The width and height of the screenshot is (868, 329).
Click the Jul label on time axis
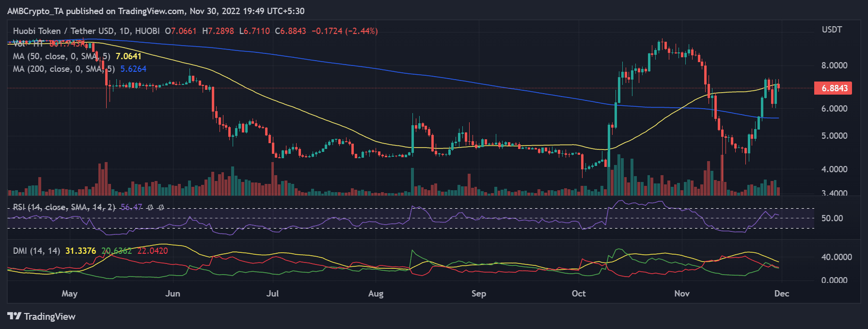pos(273,294)
